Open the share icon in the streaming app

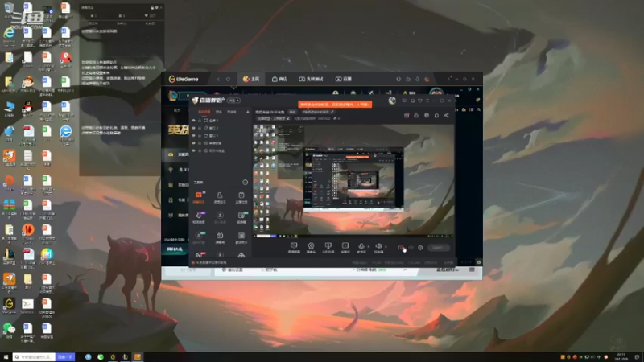point(447,115)
